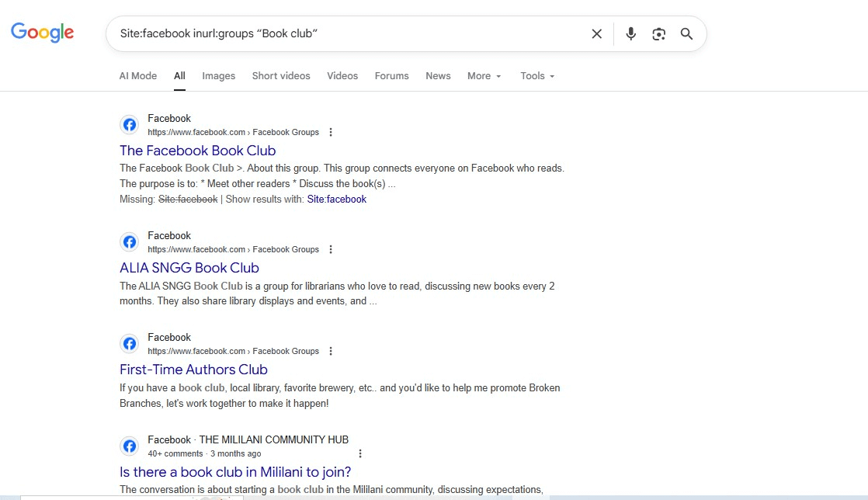Open Google Lens camera search
Image resolution: width=868 pixels, height=500 pixels.
pos(658,33)
